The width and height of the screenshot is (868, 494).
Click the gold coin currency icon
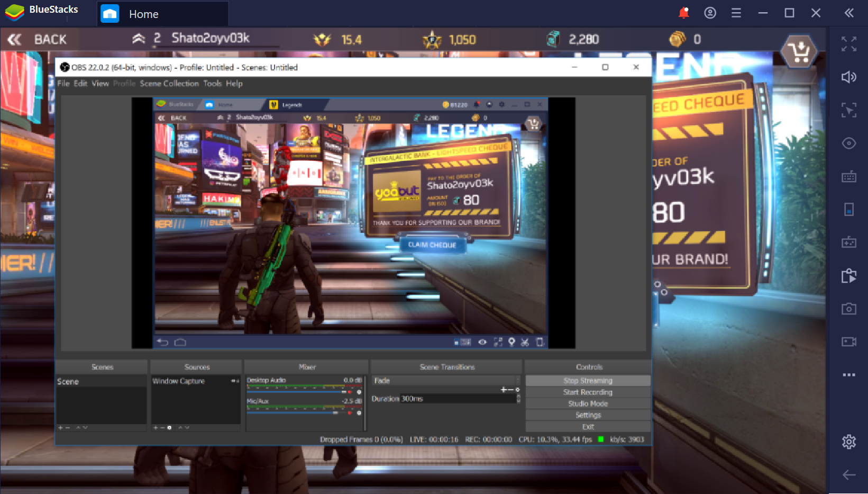click(x=678, y=39)
